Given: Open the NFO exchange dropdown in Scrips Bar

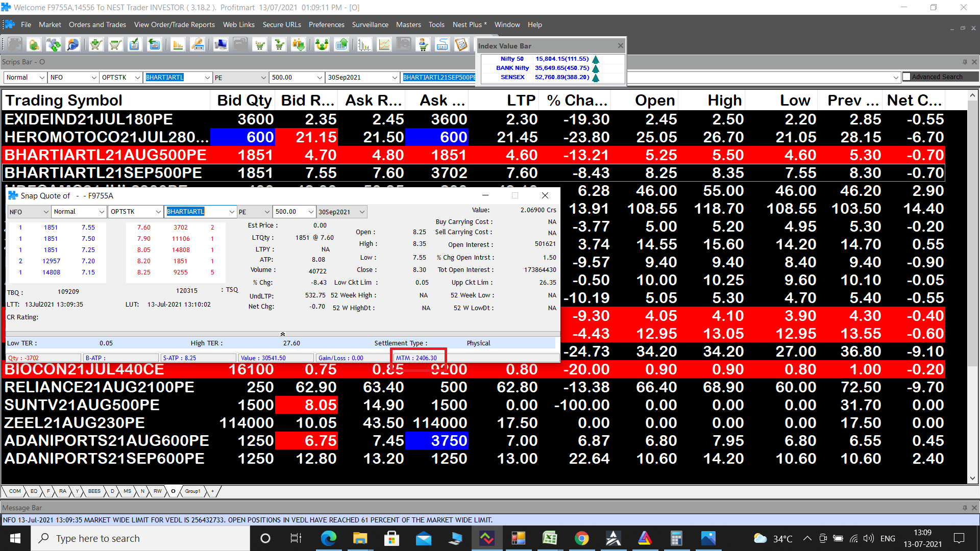Looking at the screenshot, I should point(94,78).
